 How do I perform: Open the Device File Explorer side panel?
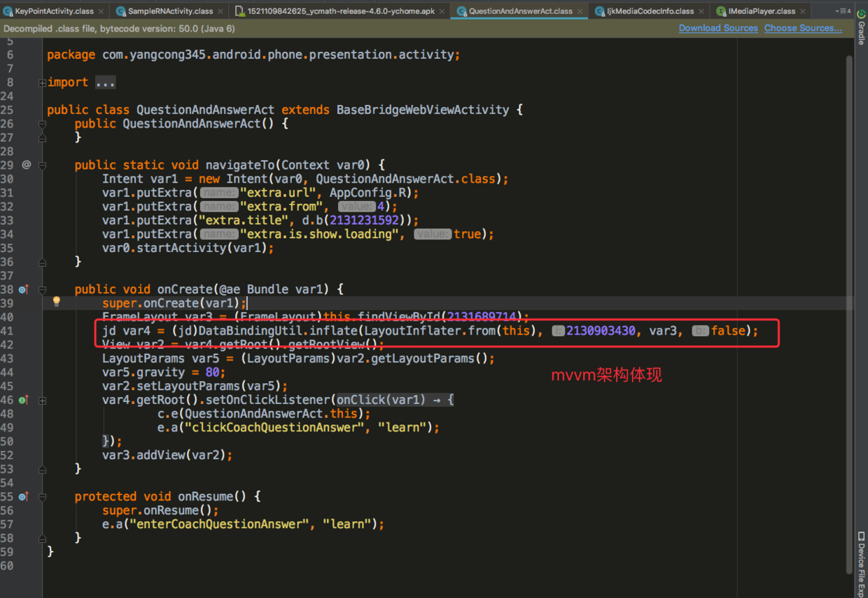click(x=861, y=564)
